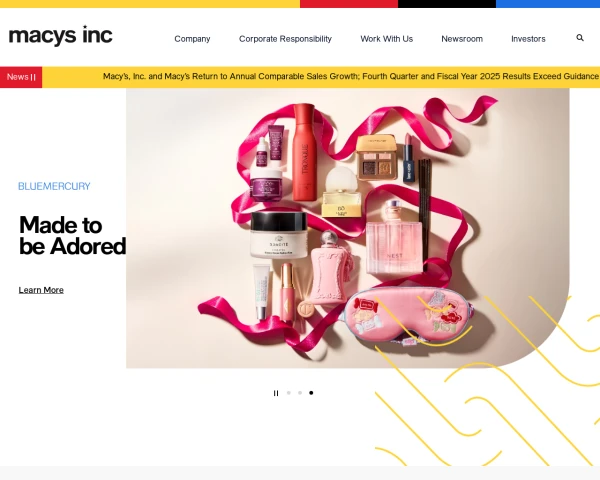Click the red segment of top color bar
Viewport: 600px width, 480px height.
(x=349, y=4)
